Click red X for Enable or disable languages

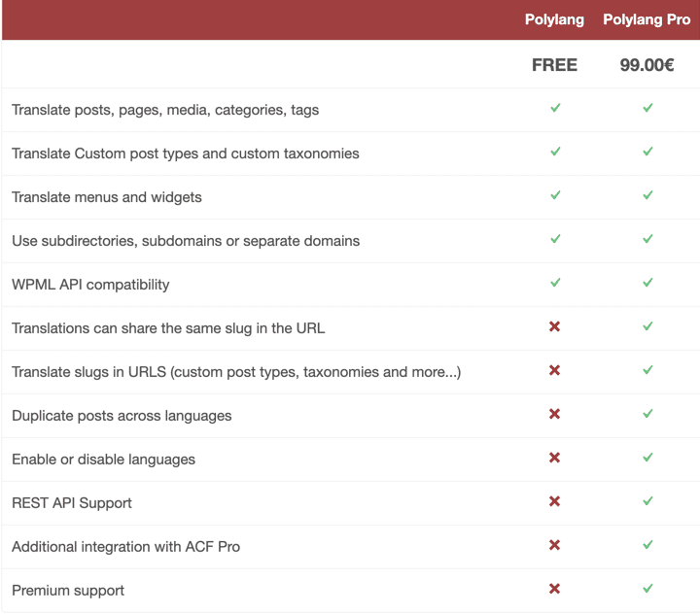555,458
